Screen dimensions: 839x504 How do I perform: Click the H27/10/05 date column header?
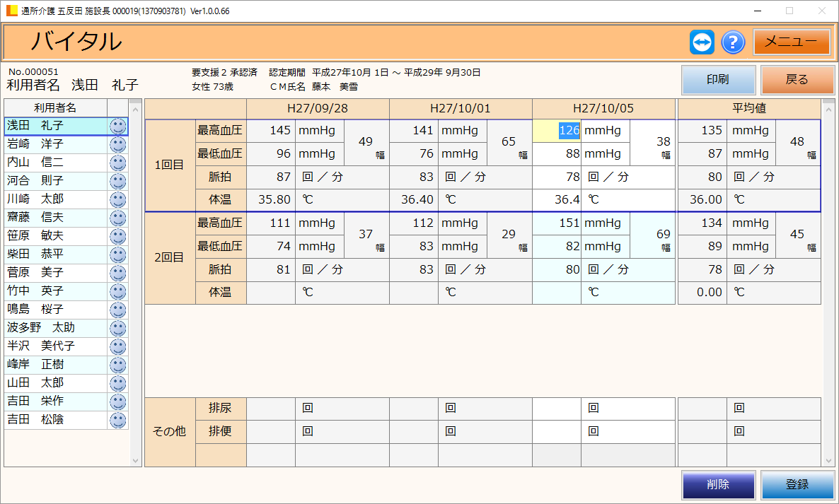(x=603, y=108)
